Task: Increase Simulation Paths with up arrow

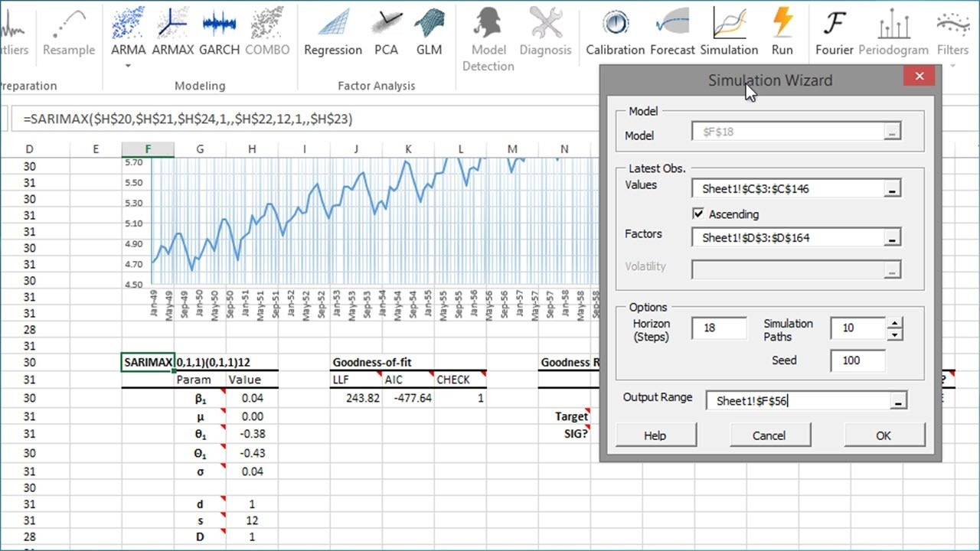Action: pos(894,322)
